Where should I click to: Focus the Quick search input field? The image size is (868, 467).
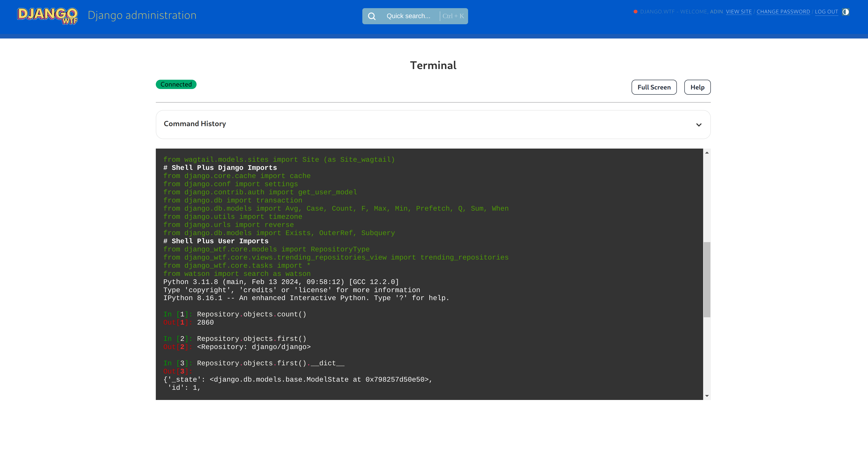[x=409, y=16]
